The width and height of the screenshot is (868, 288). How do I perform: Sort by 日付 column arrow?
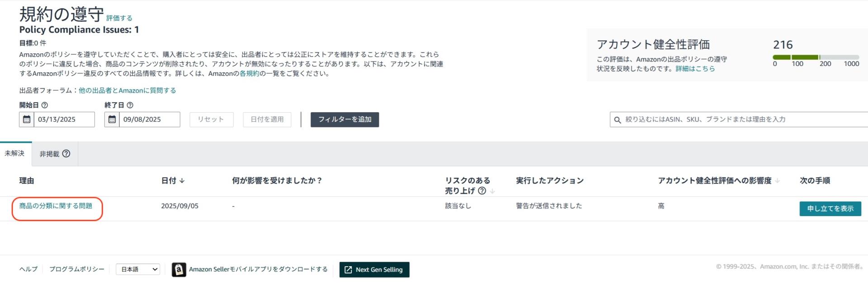click(x=182, y=180)
